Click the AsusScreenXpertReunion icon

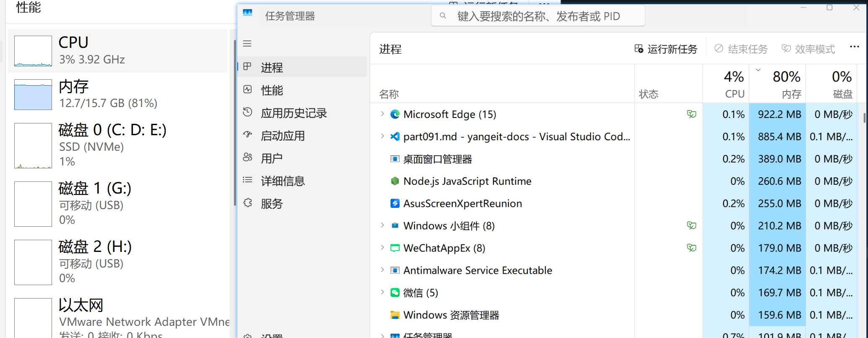pyautogui.click(x=395, y=203)
